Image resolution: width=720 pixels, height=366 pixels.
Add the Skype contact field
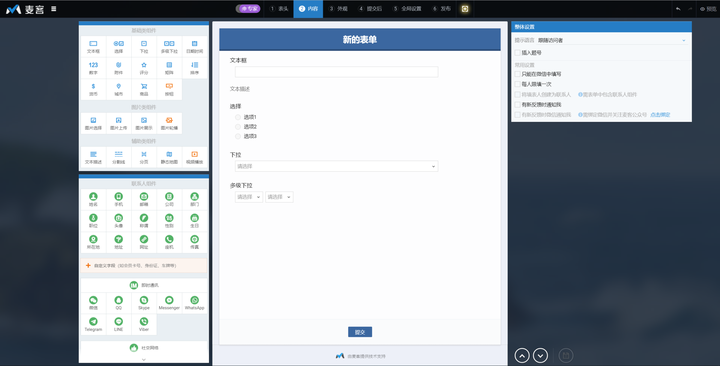[144, 303]
